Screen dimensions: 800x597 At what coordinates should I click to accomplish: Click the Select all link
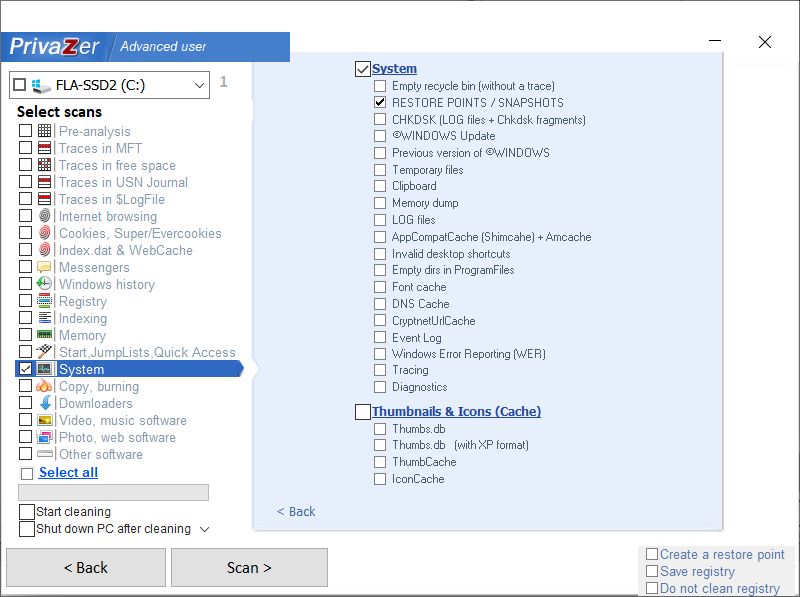(68, 472)
